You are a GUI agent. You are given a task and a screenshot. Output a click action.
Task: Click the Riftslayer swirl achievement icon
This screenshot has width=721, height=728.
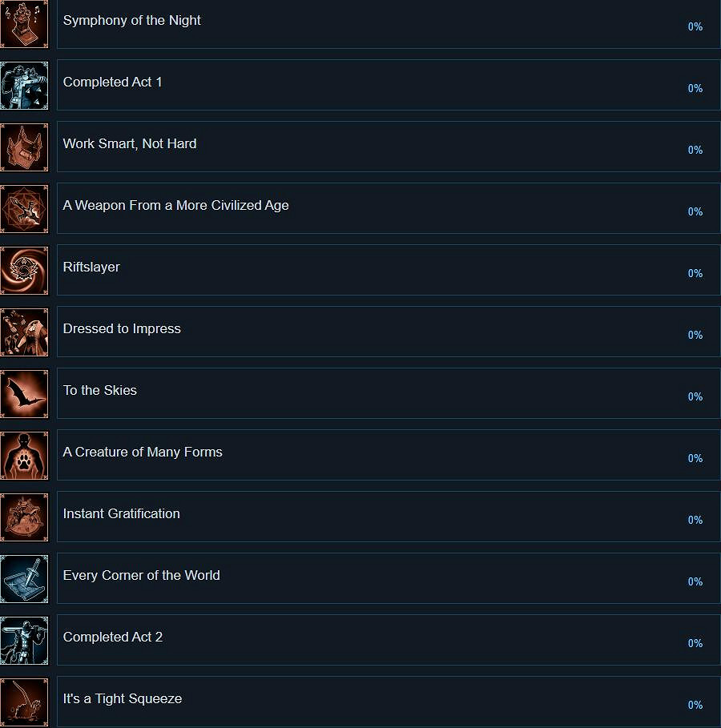pyautogui.click(x=24, y=270)
